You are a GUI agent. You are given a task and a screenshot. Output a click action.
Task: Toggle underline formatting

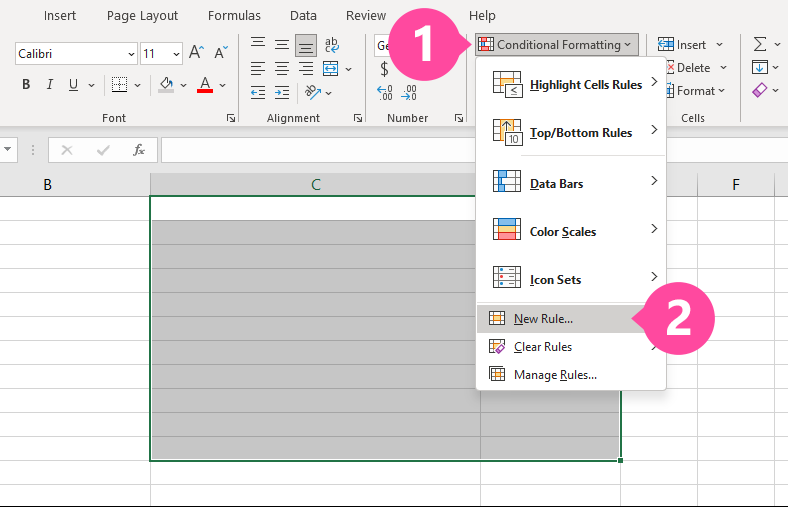(x=74, y=85)
